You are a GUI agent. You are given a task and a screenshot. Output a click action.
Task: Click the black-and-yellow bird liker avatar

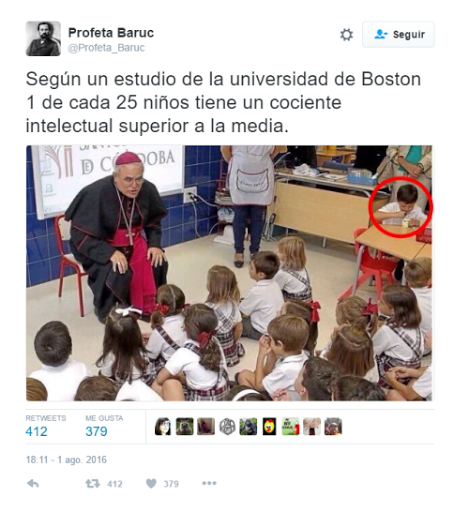click(x=269, y=426)
